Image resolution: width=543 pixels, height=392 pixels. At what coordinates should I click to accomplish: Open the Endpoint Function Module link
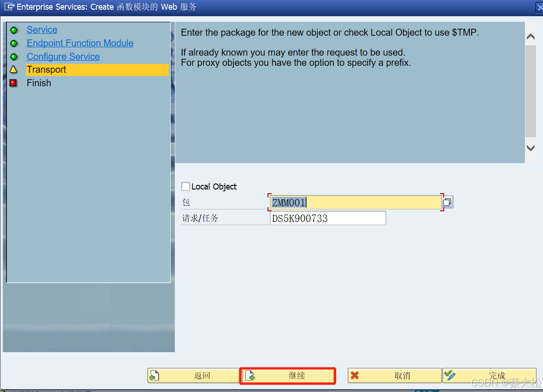click(80, 43)
